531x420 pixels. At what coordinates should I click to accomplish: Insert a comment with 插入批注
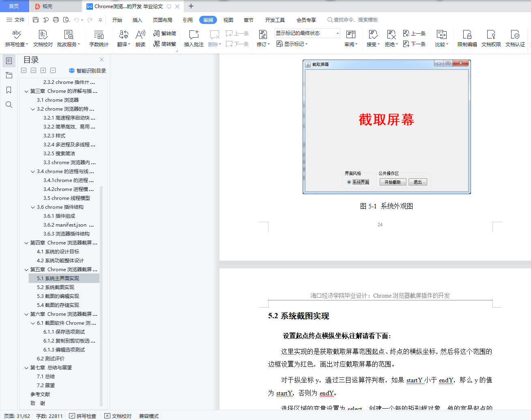click(x=194, y=38)
